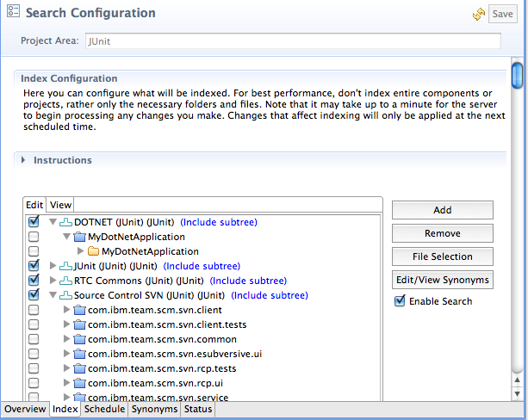Check the MyDotNetApplication project checkbox
This screenshot has width=528, height=420.
pyautogui.click(x=34, y=237)
